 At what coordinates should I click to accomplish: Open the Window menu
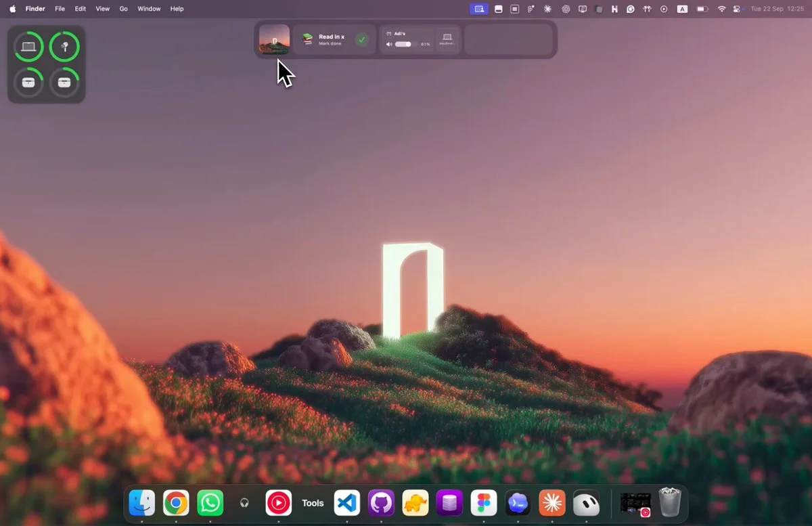coord(149,9)
